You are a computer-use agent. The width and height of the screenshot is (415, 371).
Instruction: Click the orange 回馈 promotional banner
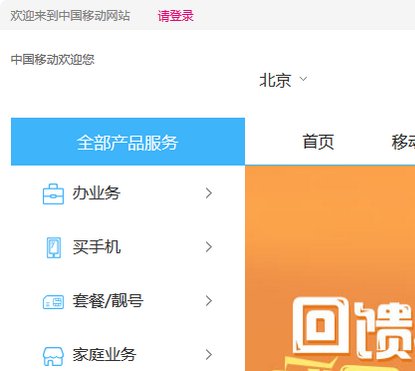(330, 268)
